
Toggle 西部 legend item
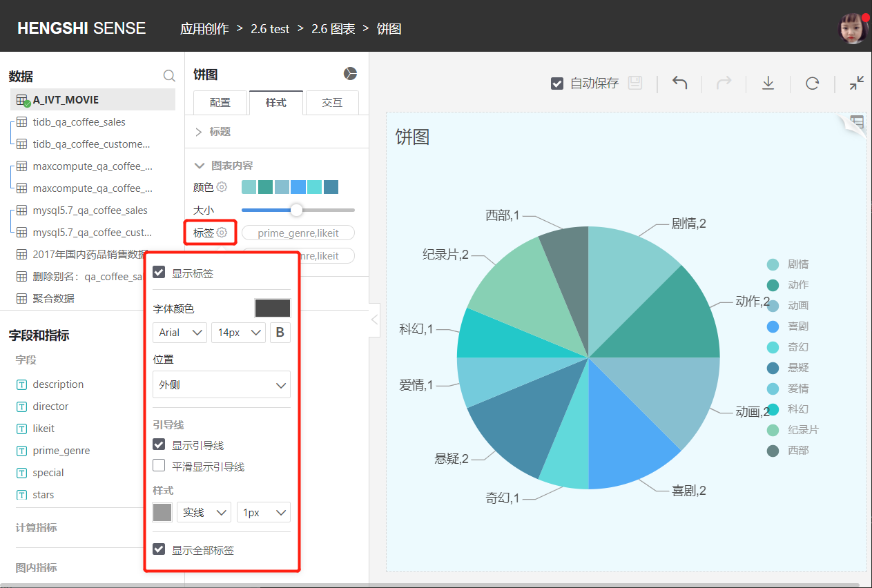click(788, 451)
